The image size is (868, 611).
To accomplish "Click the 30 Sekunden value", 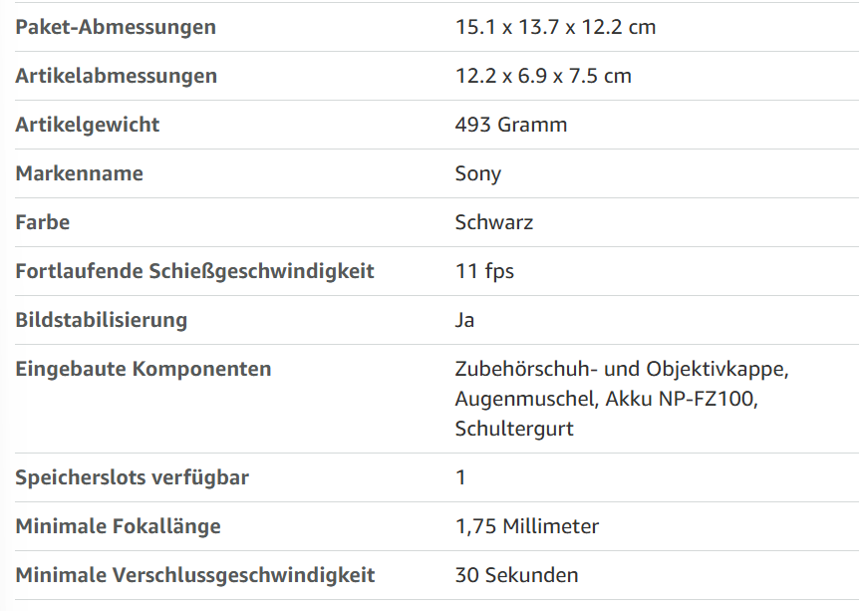I will pyautogui.click(x=516, y=575).
